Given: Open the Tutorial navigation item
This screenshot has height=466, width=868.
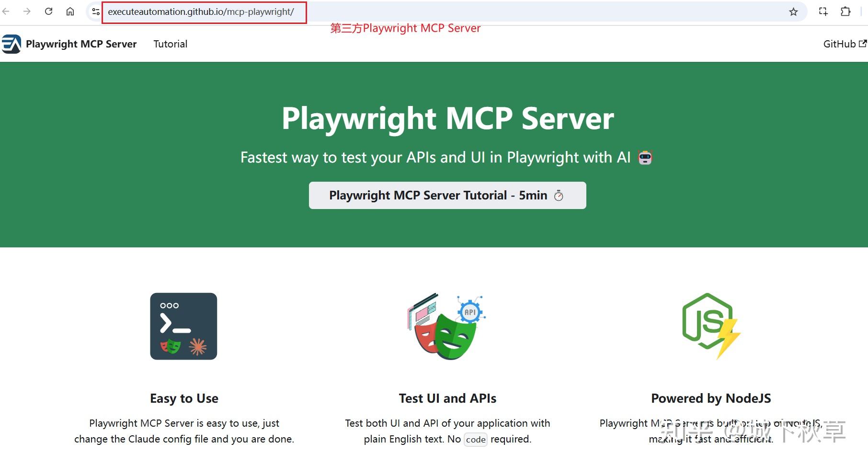Looking at the screenshot, I should [170, 44].
